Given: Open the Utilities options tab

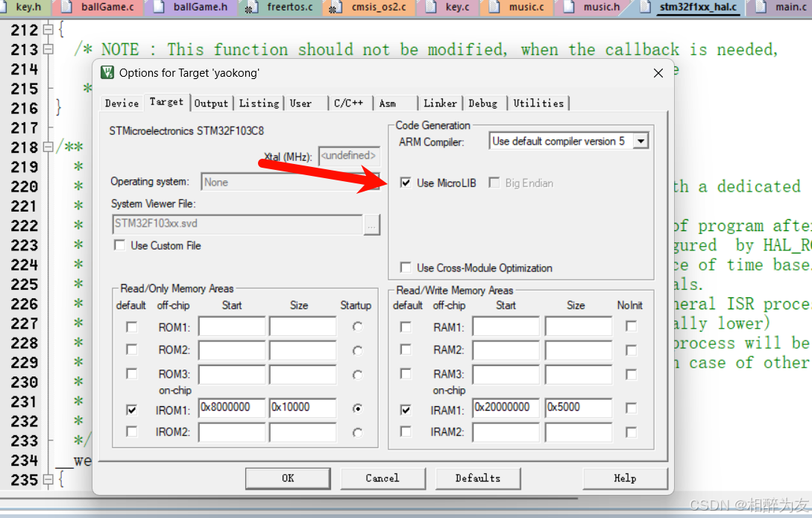Looking at the screenshot, I should point(538,103).
